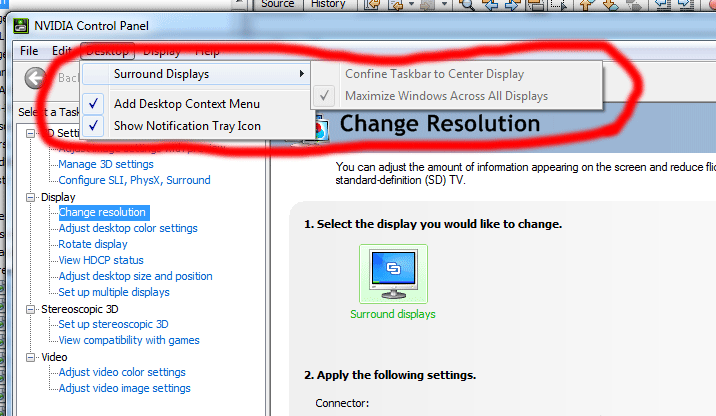This screenshot has height=416, width=716.
Task: Open the Surround Displays submenu entry
Action: click(x=195, y=74)
